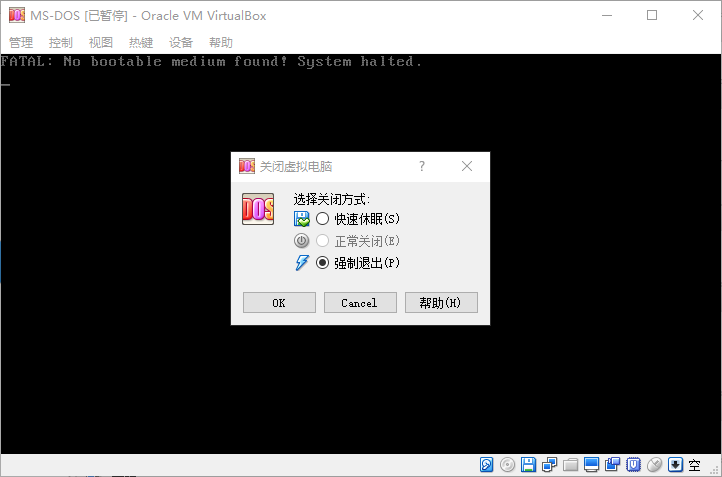Open the 控制 menu
The width and height of the screenshot is (722, 477).
tap(61, 43)
